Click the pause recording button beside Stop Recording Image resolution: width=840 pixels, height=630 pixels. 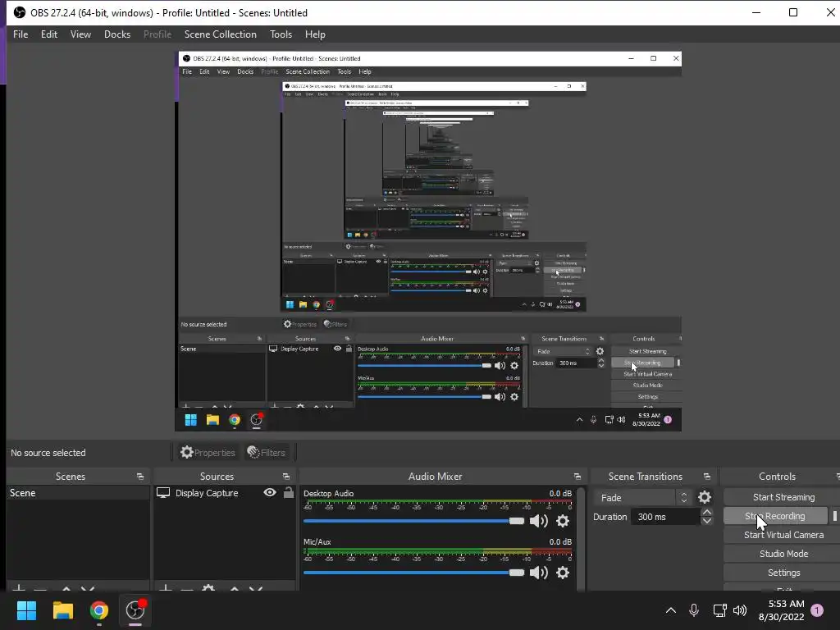[x=834, y=516]
